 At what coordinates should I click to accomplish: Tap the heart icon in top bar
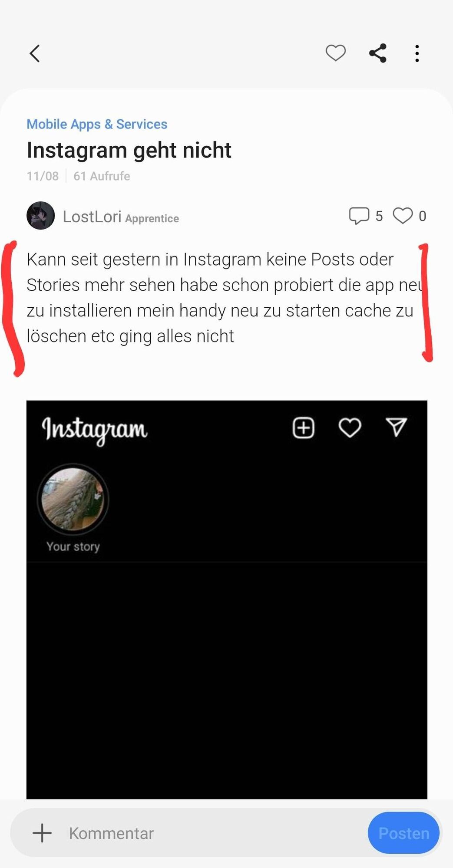click(x=335, y=53)
